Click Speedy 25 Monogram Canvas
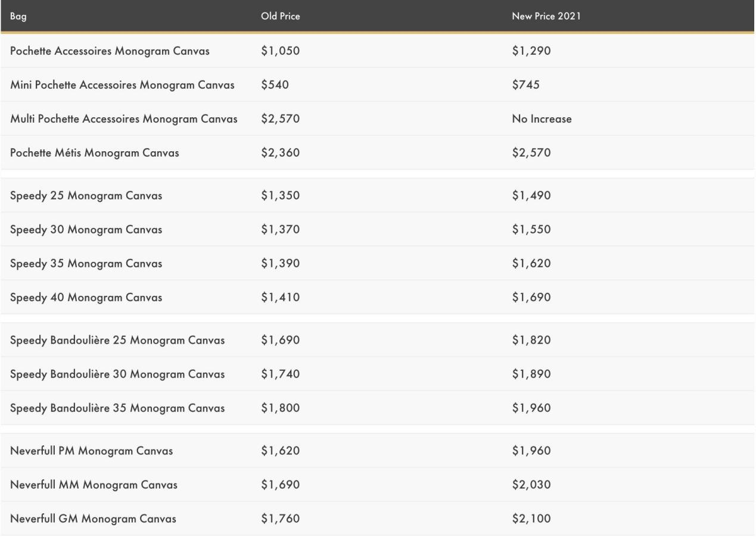Viewport: 756px width, 537px height. [86, 195]
